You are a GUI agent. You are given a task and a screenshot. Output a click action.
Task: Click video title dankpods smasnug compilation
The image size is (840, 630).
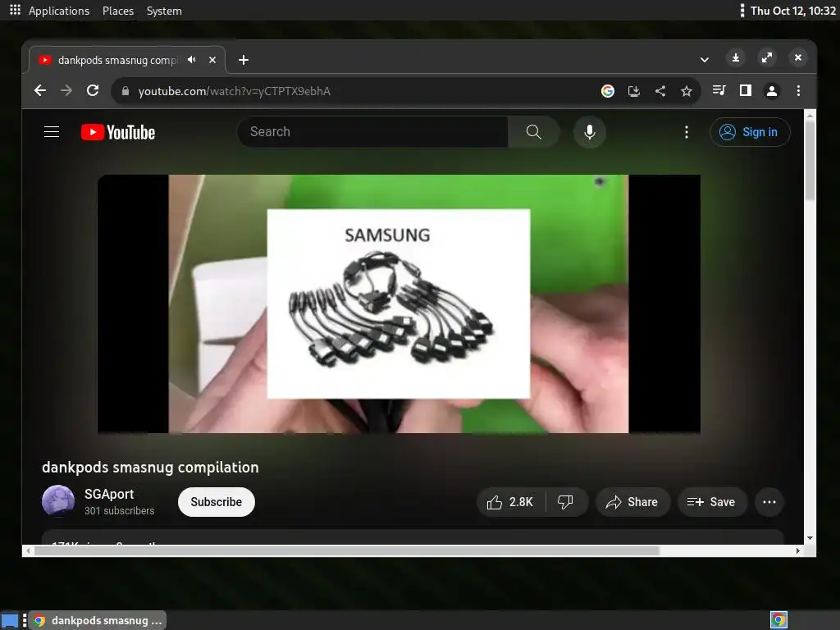pyautogui.click(x=150, y=467)
